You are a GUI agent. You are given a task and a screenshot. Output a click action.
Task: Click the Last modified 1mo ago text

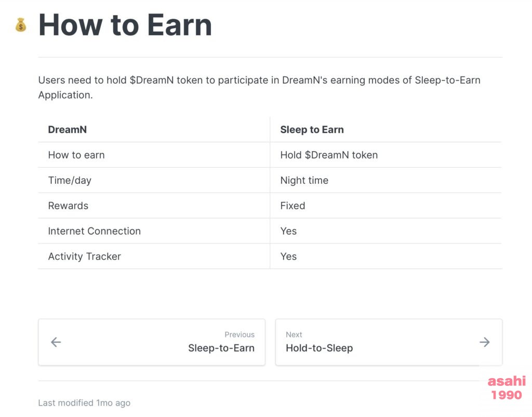pos(84,403)
